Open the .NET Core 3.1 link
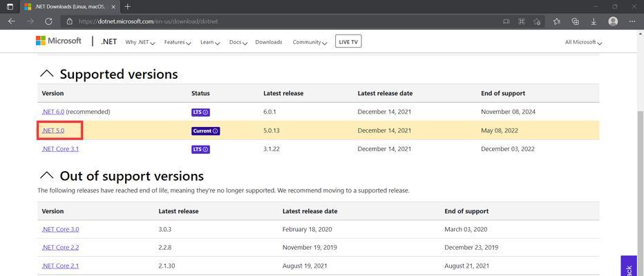This screenshot has width=644, height=276. click(60, 149)
